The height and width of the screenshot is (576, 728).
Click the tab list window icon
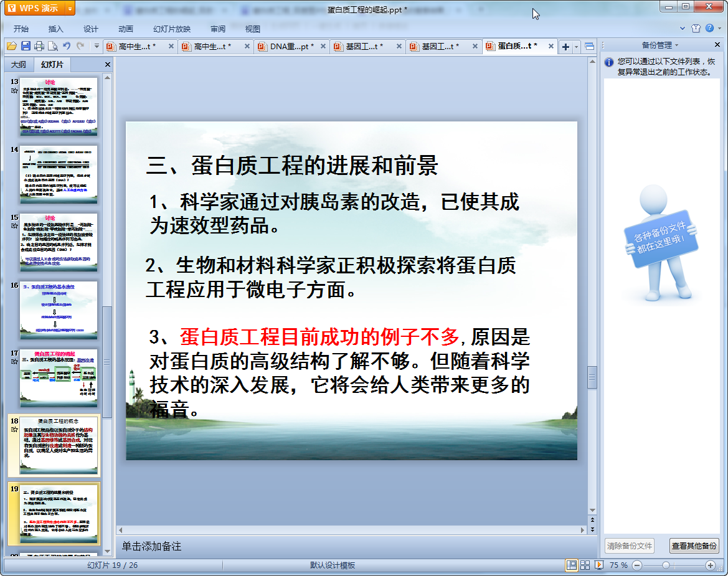coord(589,47)
